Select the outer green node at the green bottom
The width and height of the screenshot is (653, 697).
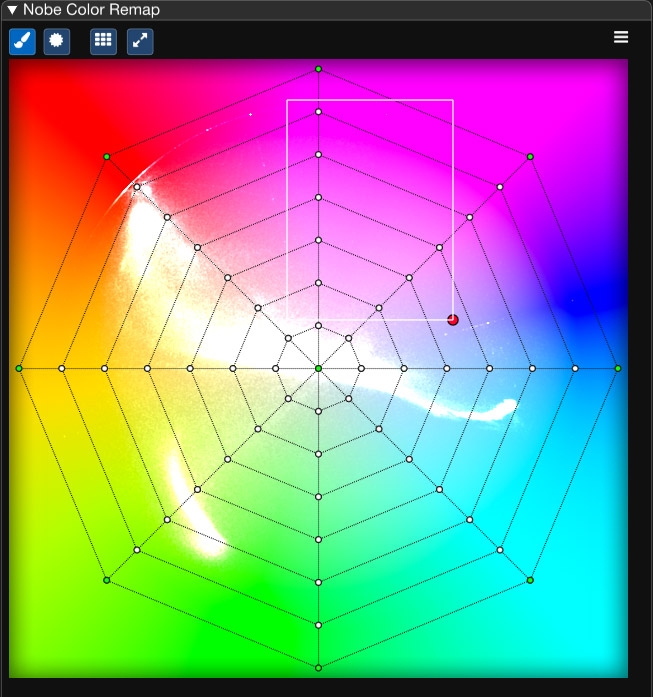coord(318,668)
